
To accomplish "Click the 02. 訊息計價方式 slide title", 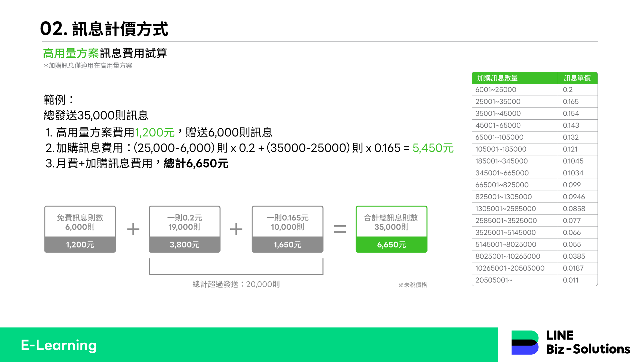I will point(104,29).
